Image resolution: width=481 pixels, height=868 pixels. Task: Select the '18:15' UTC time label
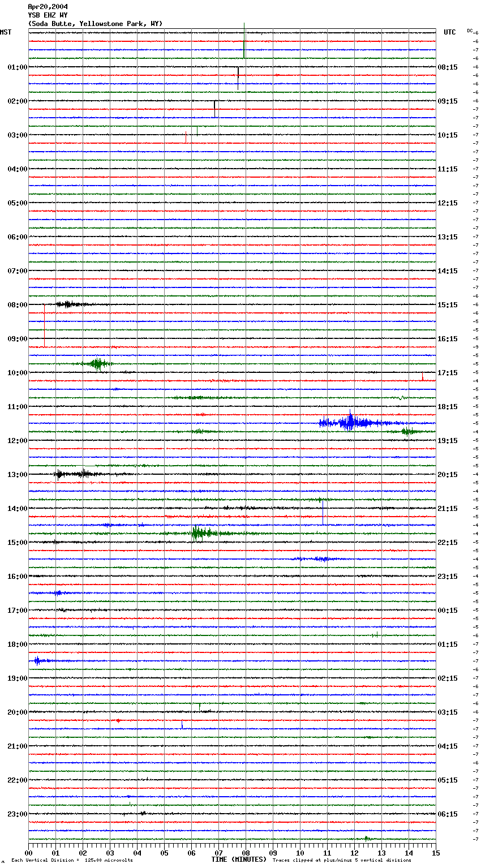448,407
